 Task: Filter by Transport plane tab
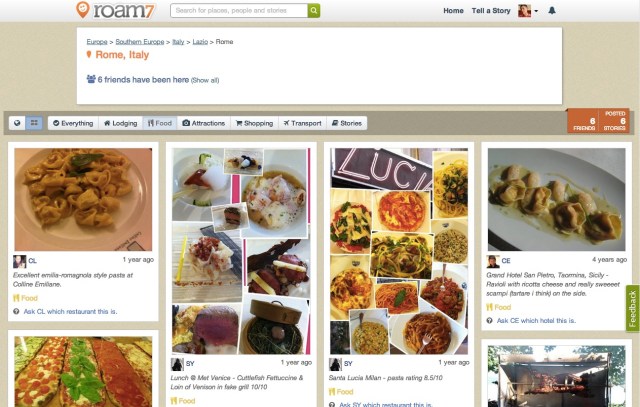(302, 123)
